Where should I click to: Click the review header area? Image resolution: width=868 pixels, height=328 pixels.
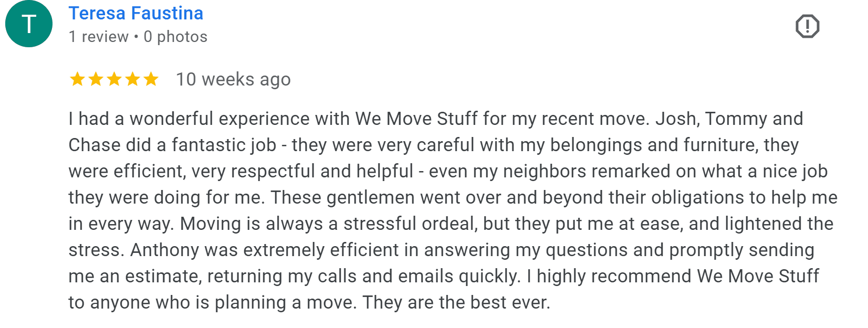coord(210,24)
